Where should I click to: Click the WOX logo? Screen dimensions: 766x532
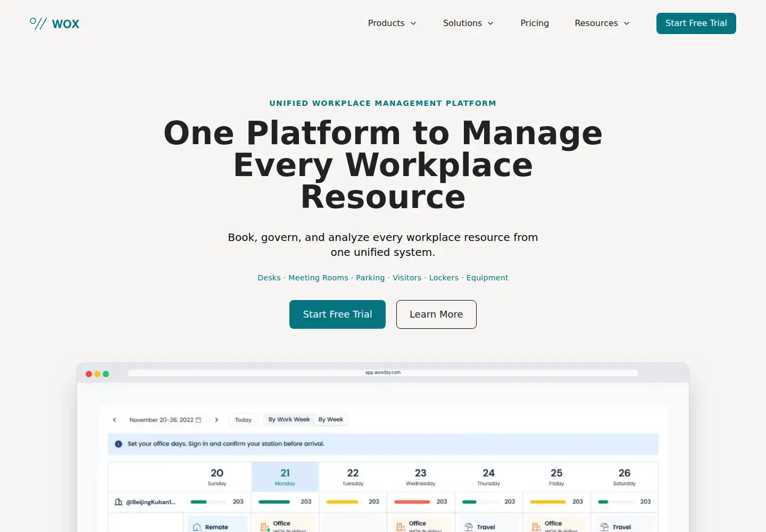[x=55, y=23]
